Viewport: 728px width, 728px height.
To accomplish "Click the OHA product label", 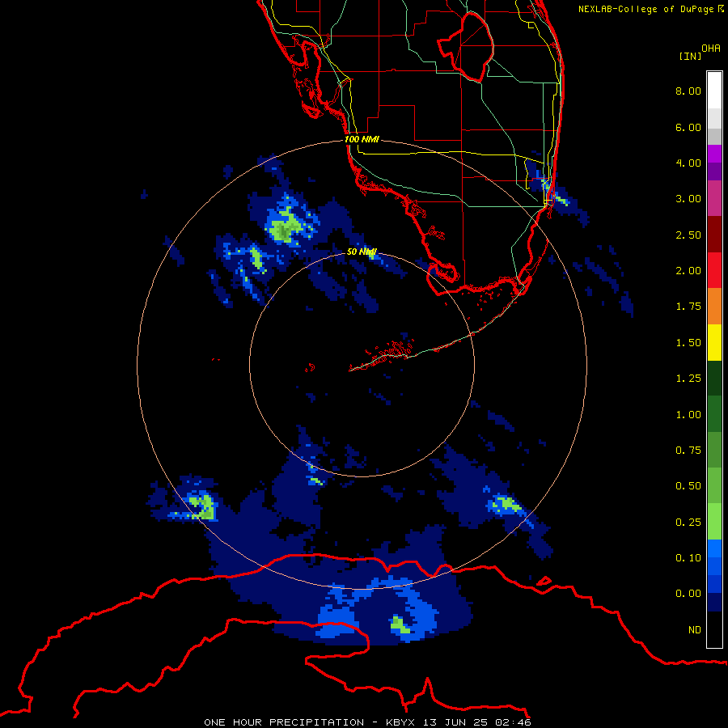I will click(x=711, y=48).
